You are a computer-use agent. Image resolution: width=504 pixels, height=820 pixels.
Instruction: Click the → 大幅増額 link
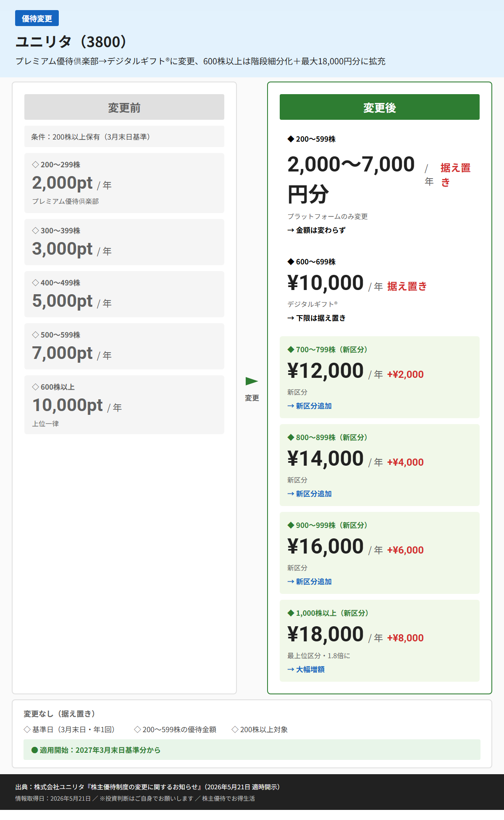306,670
